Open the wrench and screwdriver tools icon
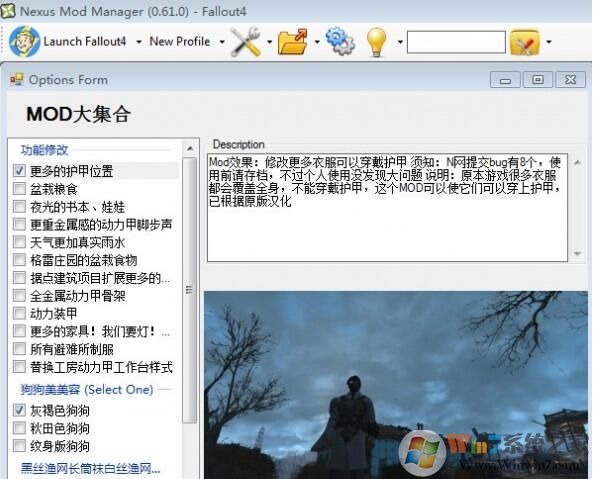The height and width of the screenshot is (479, 596). click(246, 42)
